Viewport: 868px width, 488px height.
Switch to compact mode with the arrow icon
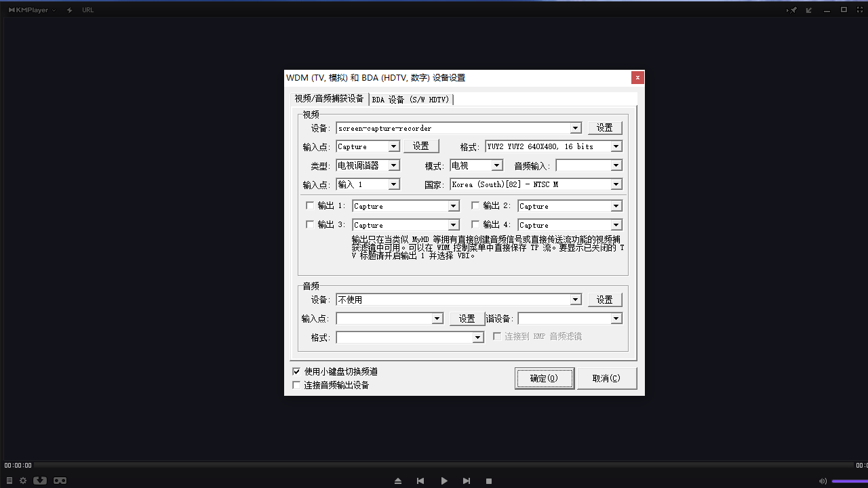coord(807,9)
